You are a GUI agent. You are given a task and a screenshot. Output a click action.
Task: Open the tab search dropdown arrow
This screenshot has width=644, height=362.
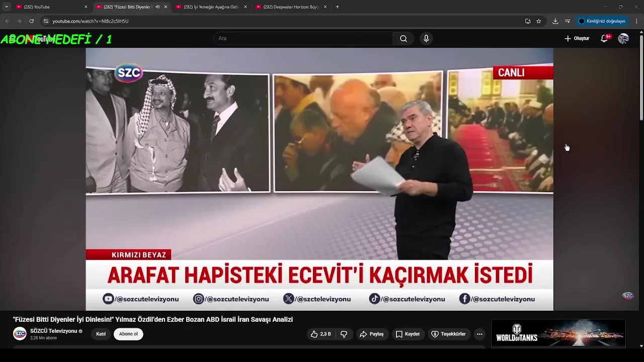tap(7, 7)
